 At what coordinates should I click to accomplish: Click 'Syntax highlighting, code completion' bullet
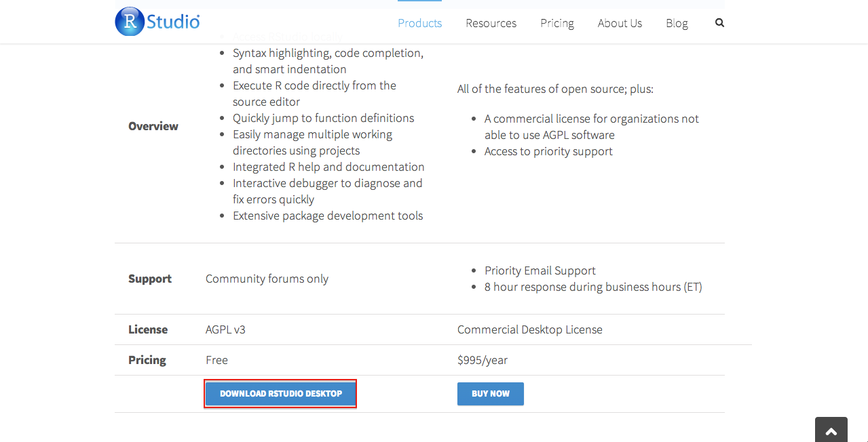[328, 61]
